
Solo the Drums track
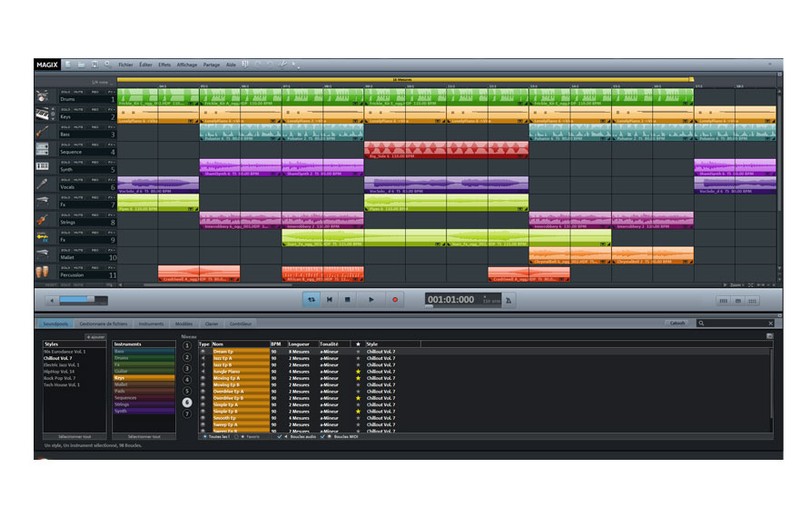coord(66,92)
